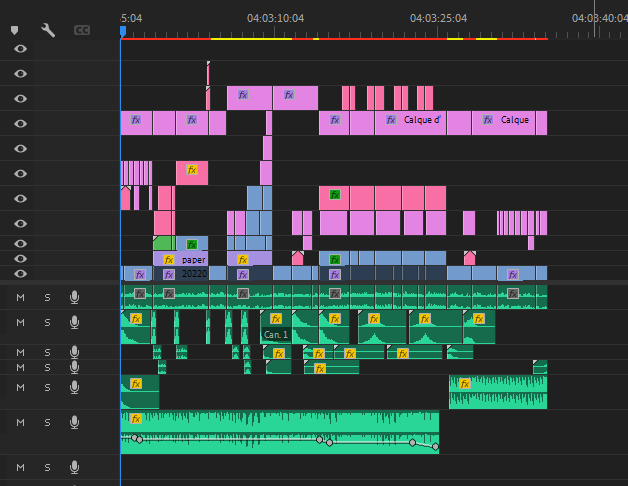Click the voice-over mic icon of the Can. 1 track

[74, 322]
